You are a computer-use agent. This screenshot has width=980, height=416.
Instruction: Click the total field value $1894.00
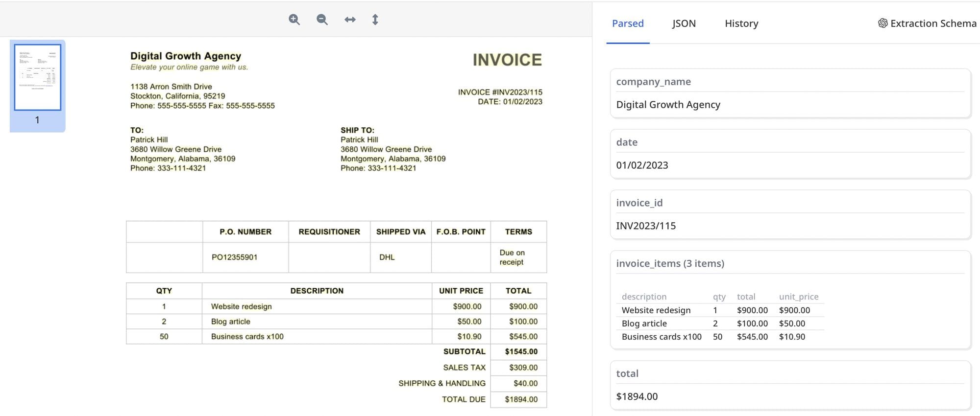[x=637, y=397]
